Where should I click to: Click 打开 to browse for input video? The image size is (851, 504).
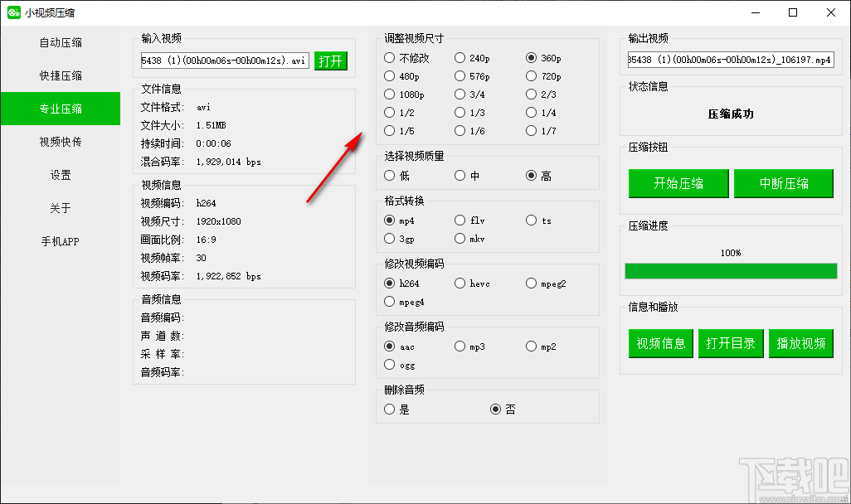pos(331,61)
